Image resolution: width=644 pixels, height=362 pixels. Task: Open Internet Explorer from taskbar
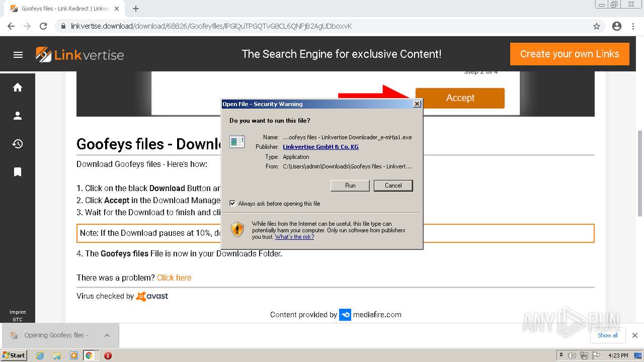pos(40,355)
